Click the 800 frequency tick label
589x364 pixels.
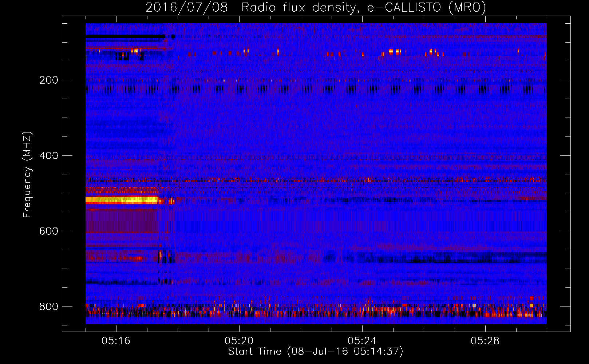point(49,306)
